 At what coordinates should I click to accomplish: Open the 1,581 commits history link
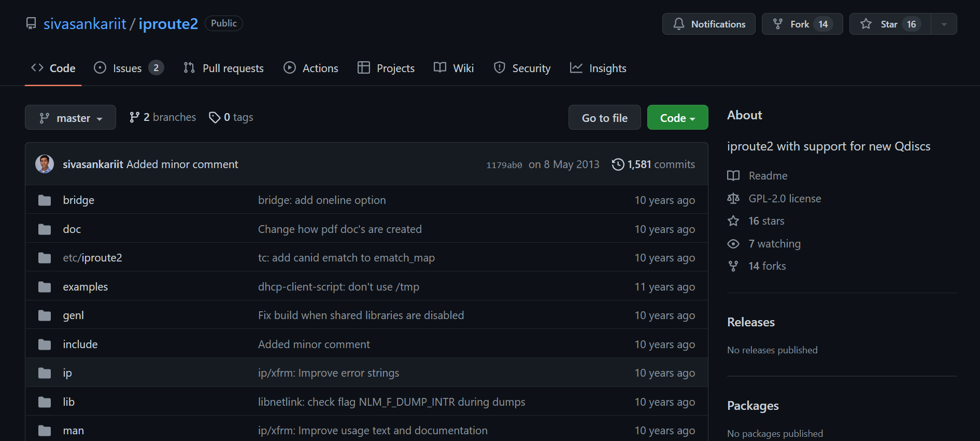point(654,164)
